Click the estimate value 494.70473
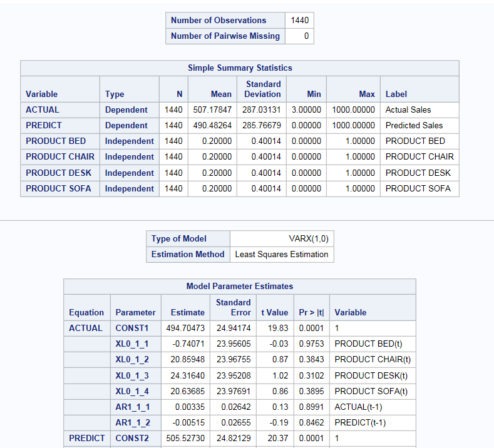Image resolution: width=494 pixels, height=448 pixels. tap(183, 328)
